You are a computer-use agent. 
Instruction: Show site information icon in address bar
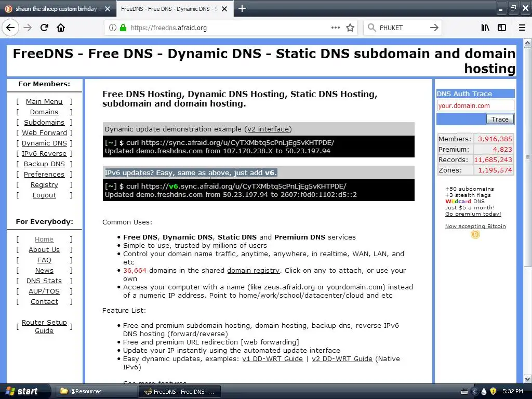112,28
